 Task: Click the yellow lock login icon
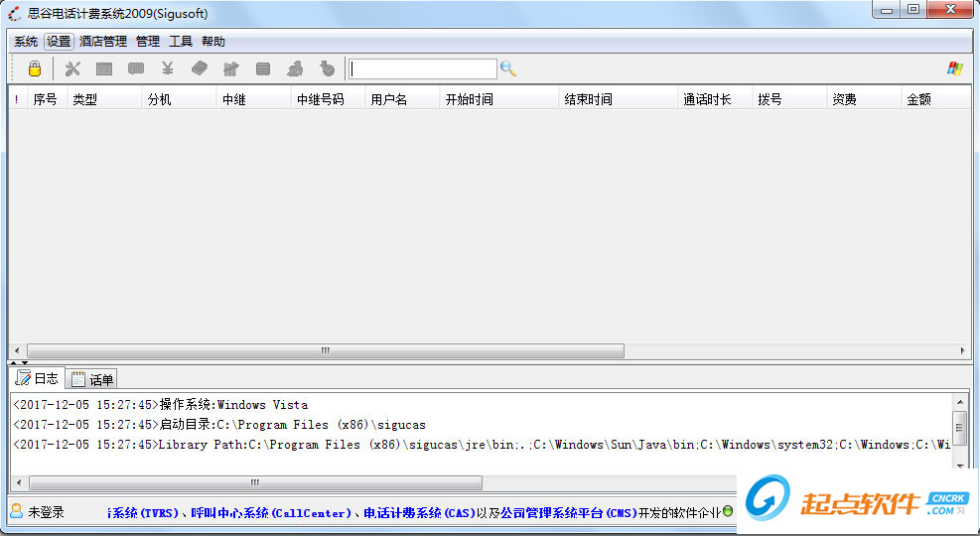tap(35, 68)
